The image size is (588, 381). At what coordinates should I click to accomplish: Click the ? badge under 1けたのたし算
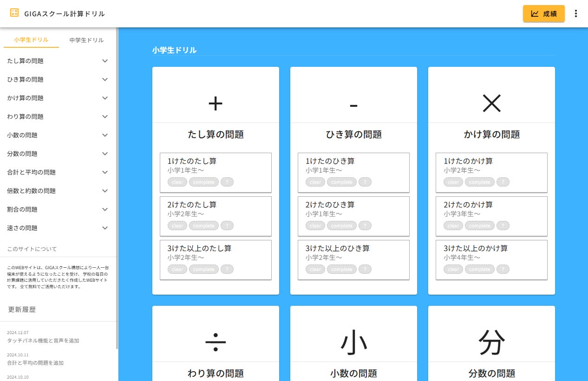click(227, 182)
